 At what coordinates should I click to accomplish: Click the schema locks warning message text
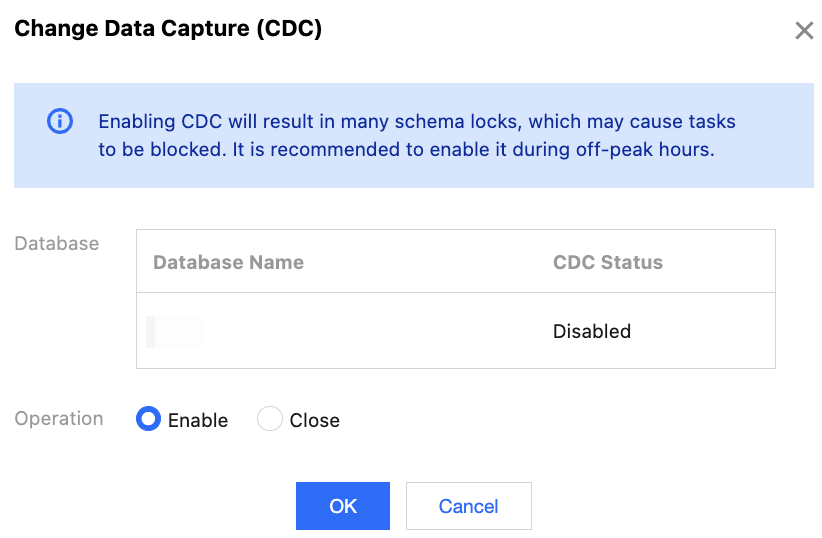click(x=416, y=122)
